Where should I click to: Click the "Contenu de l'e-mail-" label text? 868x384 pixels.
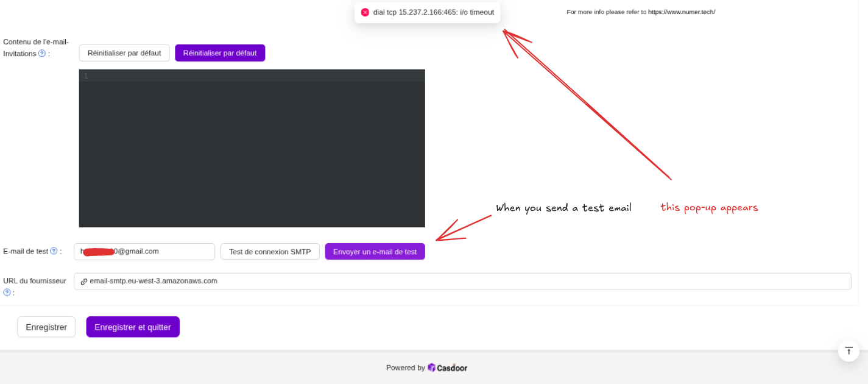(36, 41)
